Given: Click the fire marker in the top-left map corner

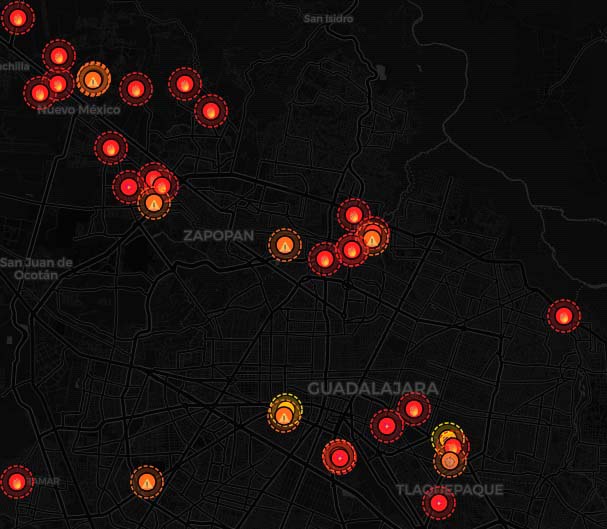Looking at the screenshot, I should [18, 18].
